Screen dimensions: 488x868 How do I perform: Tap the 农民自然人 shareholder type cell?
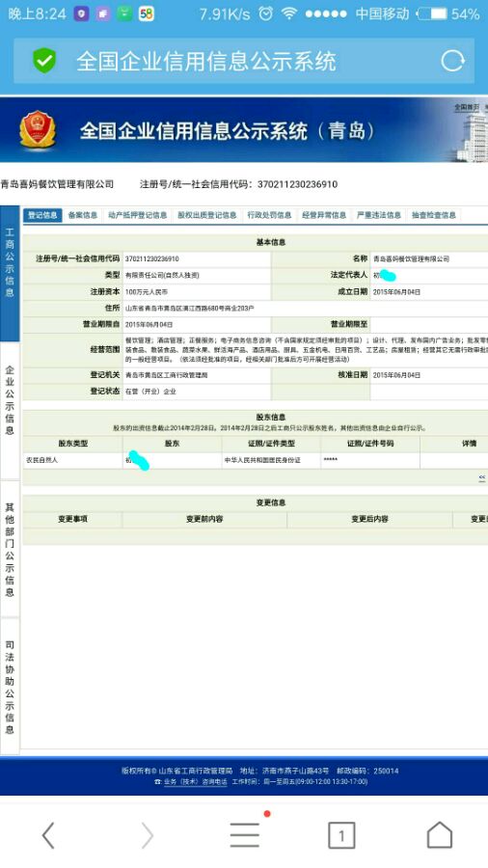click(x=72, y=460)
